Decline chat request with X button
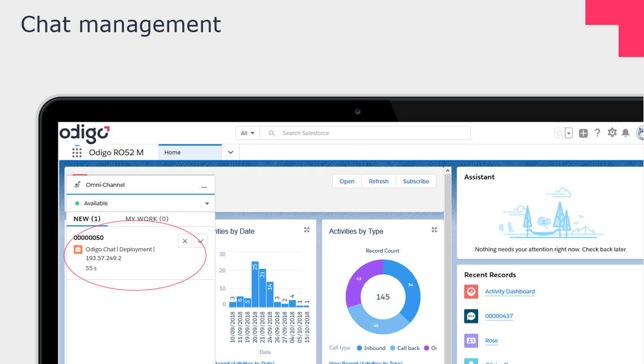The image size is (644, 364). (185, 241)
